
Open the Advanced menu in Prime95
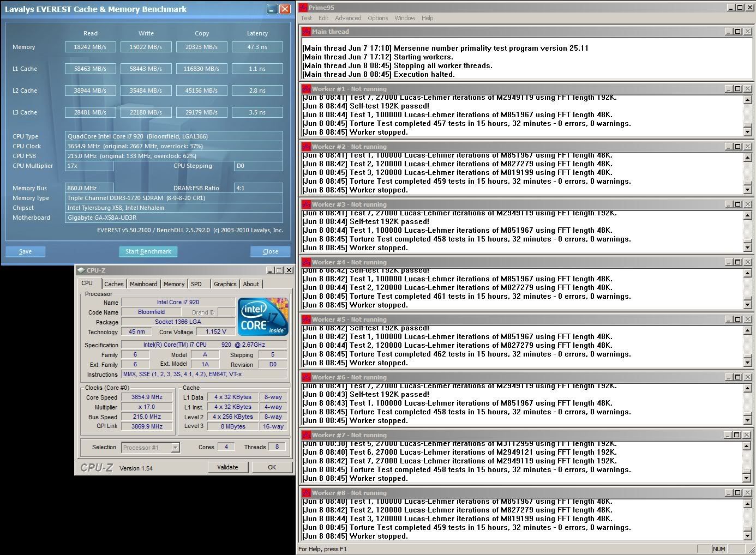pyautogui.click(x=348, y=18)
